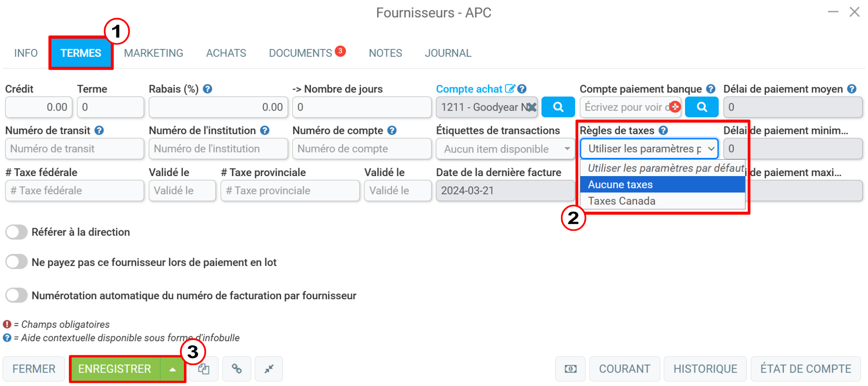The image size is (868, 386).
Task: Switch to the ACHATS tab
Action: point(226,53)
